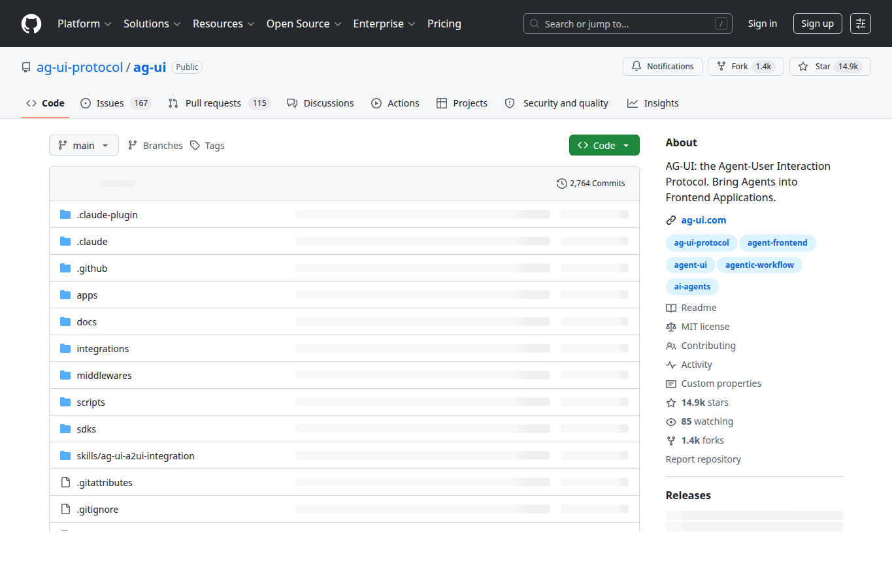Click the folder icon beside .github
The image size is (892, 588).
click(65, 268)
